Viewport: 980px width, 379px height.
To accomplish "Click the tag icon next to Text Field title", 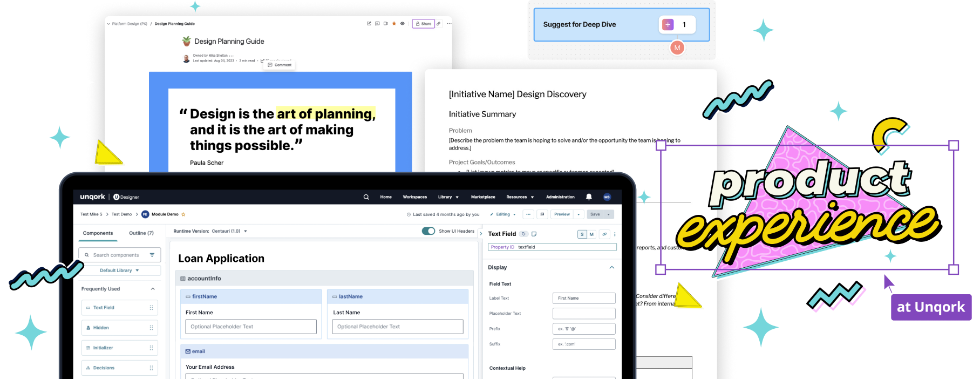I will click(x=524, y=234).
